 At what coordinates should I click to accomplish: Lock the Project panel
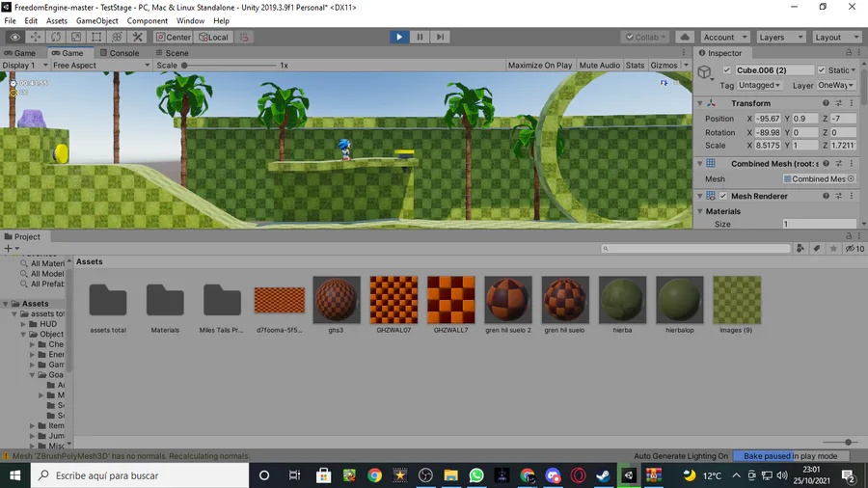pyautogui.click(x=849, y=236)
